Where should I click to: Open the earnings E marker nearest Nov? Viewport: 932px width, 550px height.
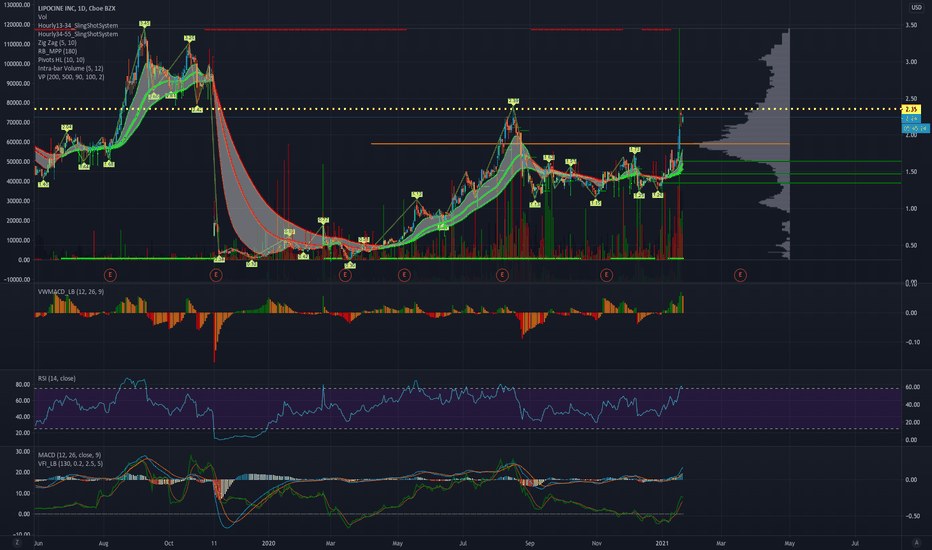[606, 275]
